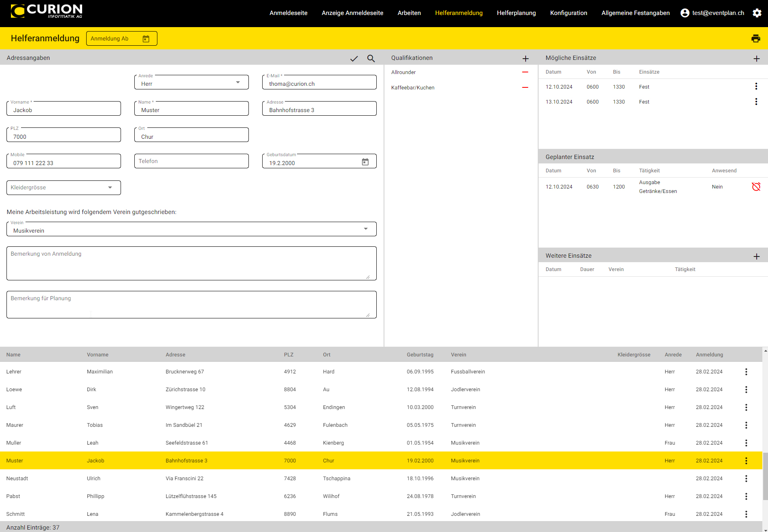Screen dimensions: 768x532
Task: Click the Ort input field
Action: click(x=191, y=135)
